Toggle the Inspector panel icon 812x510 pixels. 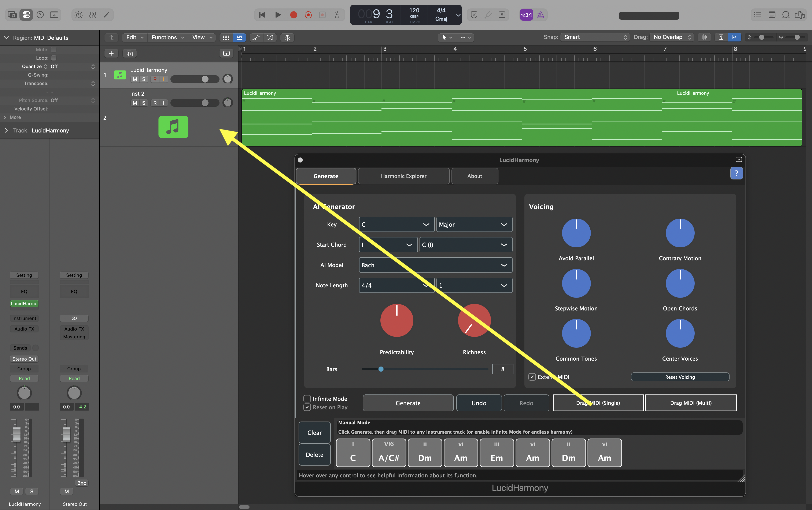click(x=26, y=15)
